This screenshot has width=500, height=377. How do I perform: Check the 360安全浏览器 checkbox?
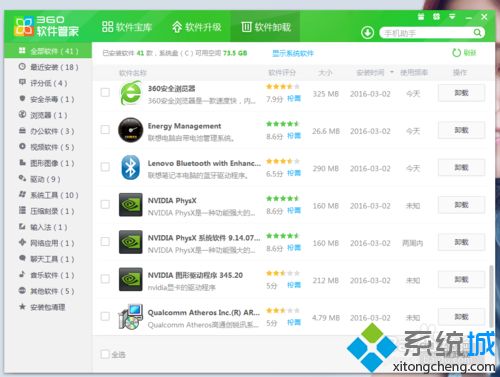[105, 92]
